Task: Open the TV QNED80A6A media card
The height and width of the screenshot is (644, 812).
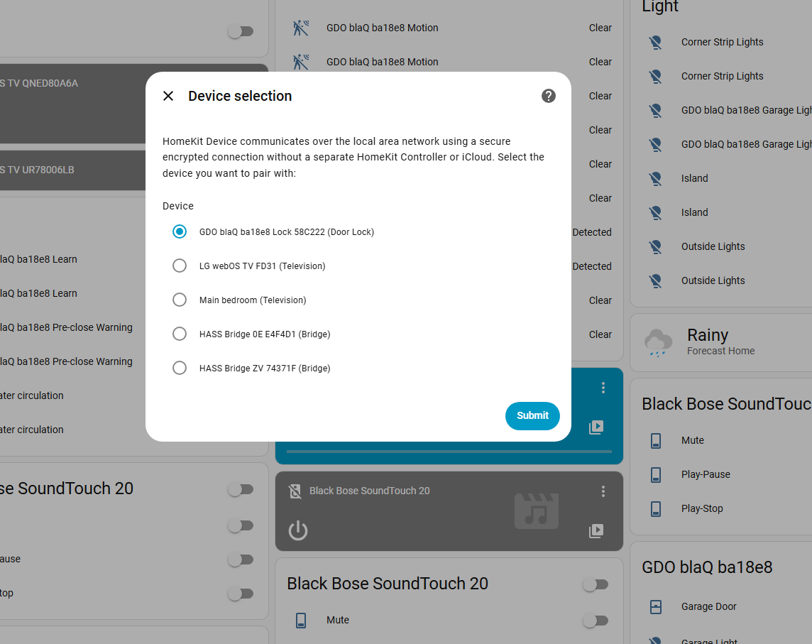Action: pyautogui.click(x=72, y=104)
